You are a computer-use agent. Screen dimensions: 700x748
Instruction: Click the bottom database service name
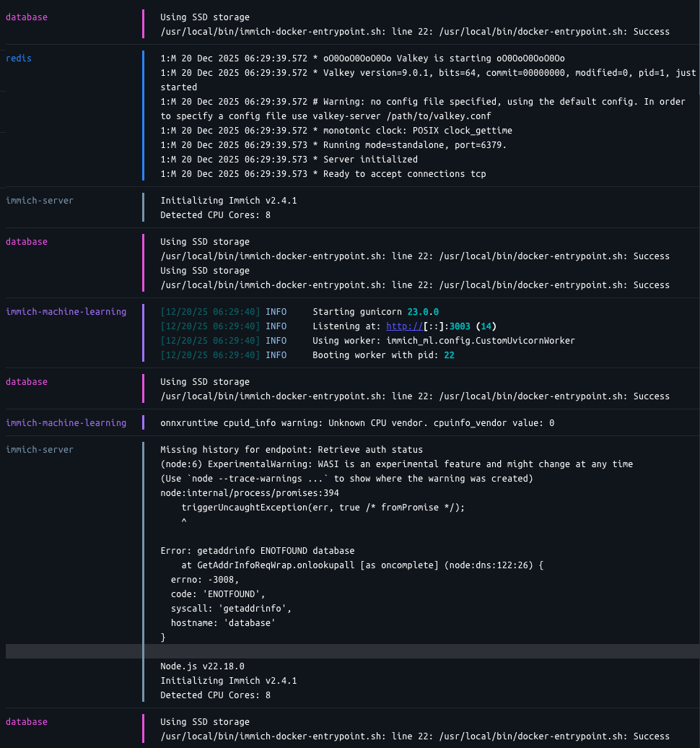[x=26, y=721]
